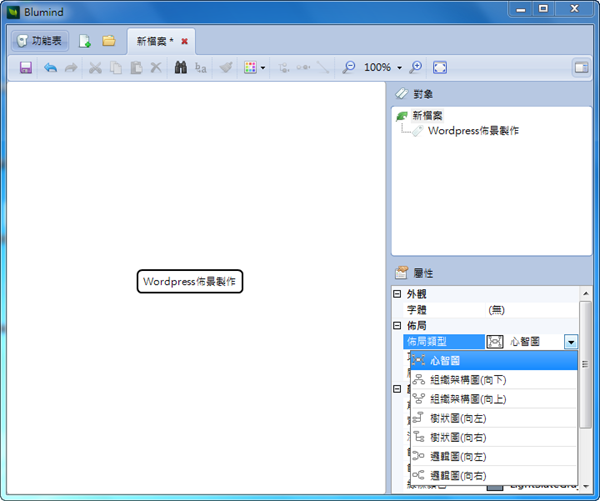Zoom out with the minus magnifier
The width and height of the screenshot is (600, 501).
pyautogui.click(x=348, y=68)
